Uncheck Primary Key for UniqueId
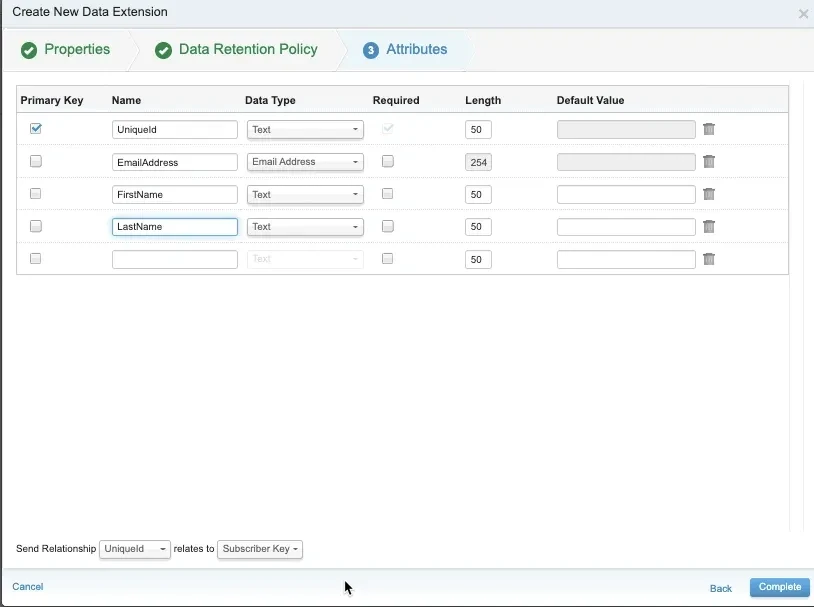 pos(35,128)
